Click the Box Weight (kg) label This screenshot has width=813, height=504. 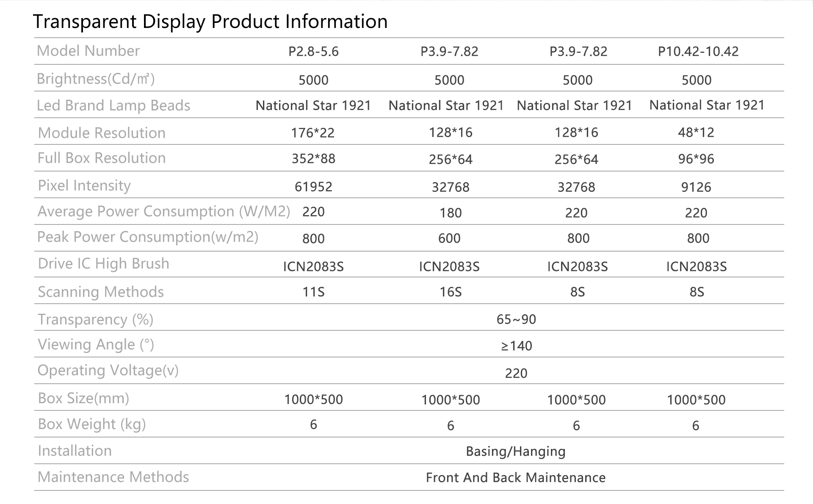point(92,424)
